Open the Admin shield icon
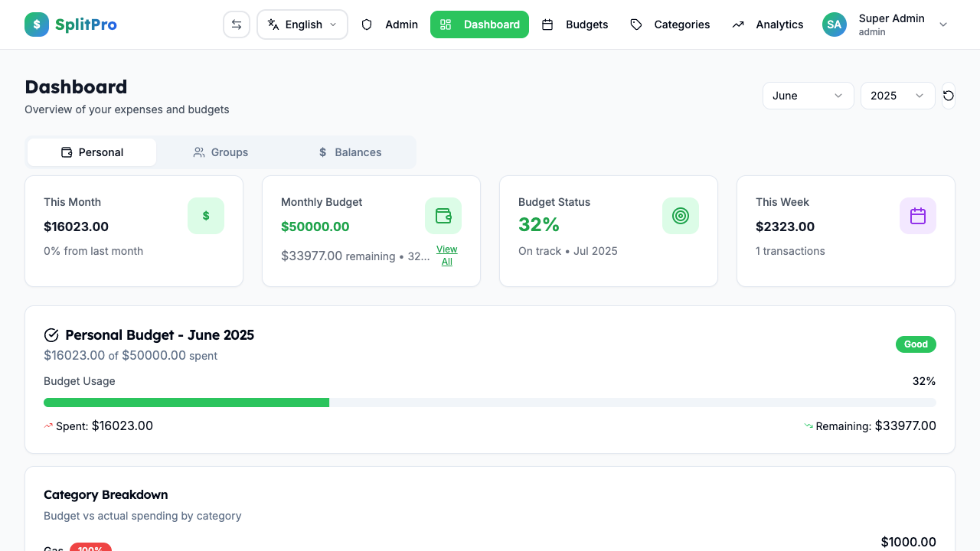This screenshot has height=551, width=980. pos(367,24)
